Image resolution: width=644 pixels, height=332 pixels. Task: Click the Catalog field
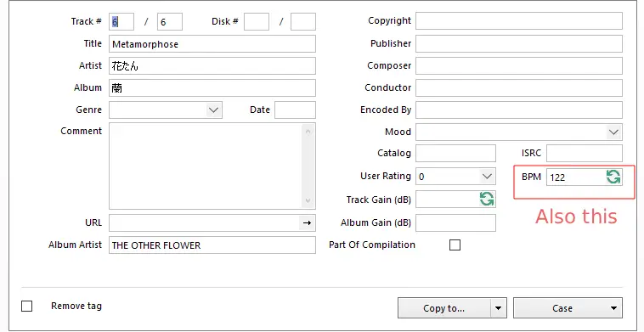(x=455, y=153)
